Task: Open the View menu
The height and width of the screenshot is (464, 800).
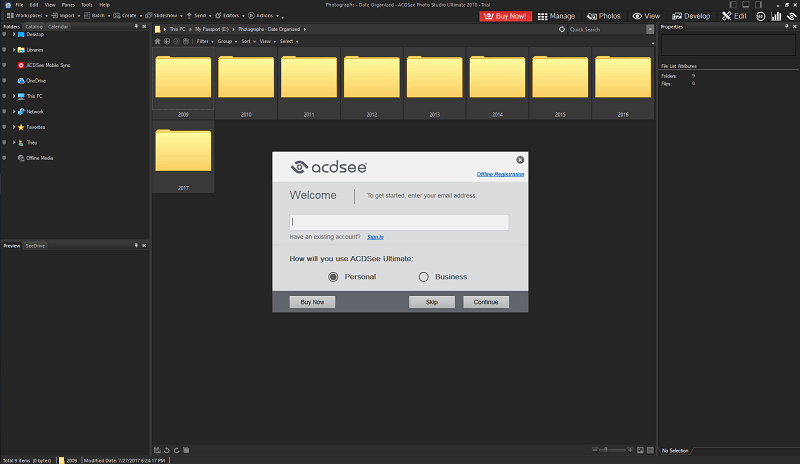Action: click(x=50, y=5)
